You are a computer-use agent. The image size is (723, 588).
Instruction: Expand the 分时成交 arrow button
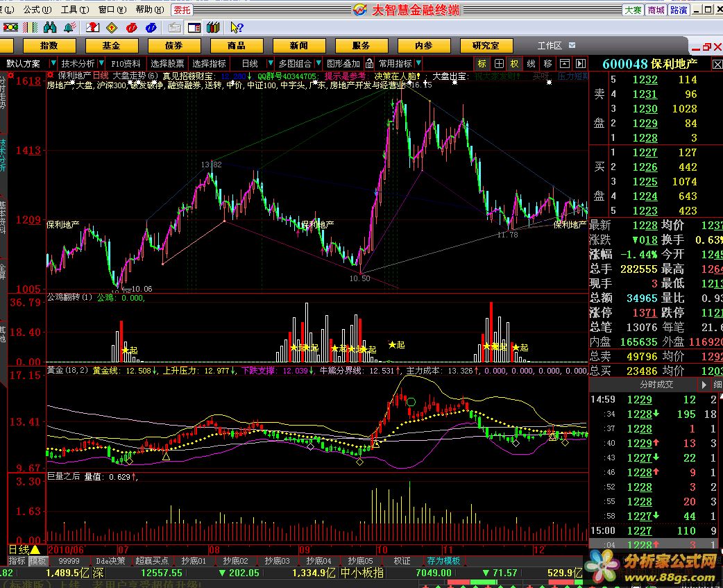pyautogui.click(x=704, y=384)
